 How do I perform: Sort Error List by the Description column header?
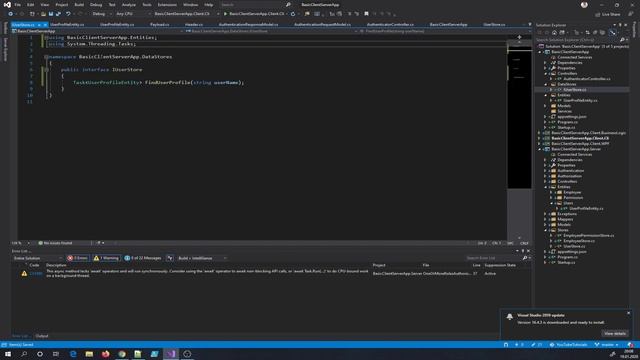click(56, 265)
